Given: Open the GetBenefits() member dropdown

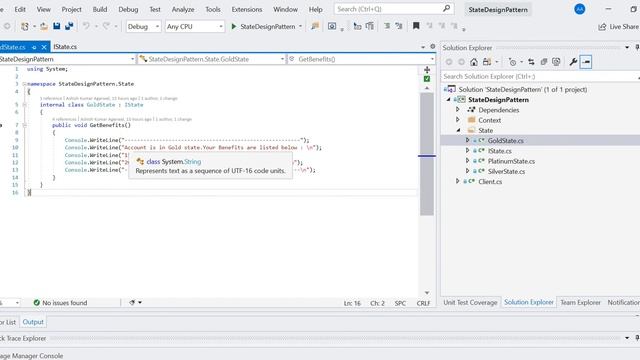Looking at the screenshot, I should [x=361, y=59].
